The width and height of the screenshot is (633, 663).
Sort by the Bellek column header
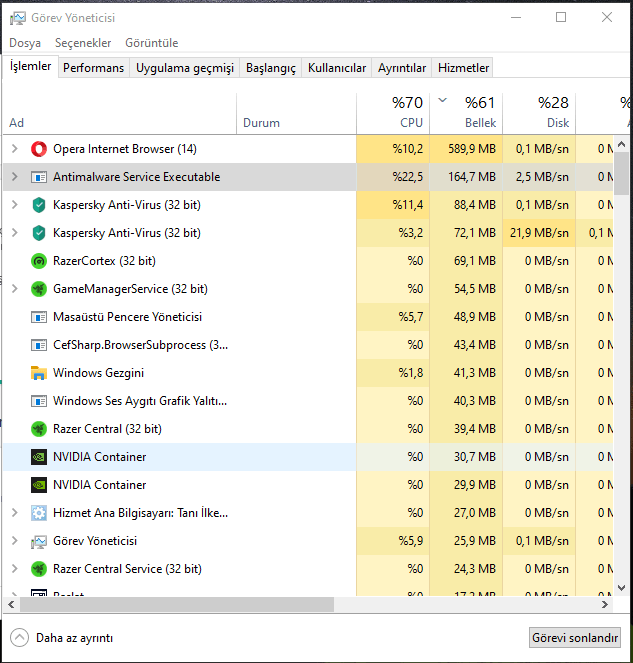(x=466, y=113)
